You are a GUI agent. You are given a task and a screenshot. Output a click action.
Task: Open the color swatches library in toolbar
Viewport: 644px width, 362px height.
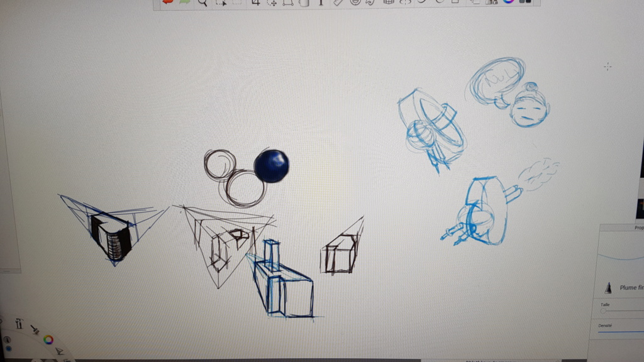pos(525,1)
